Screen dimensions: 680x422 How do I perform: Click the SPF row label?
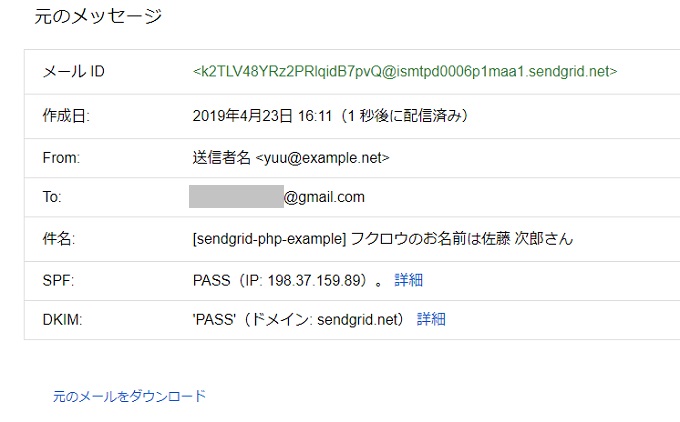[58, 281]
